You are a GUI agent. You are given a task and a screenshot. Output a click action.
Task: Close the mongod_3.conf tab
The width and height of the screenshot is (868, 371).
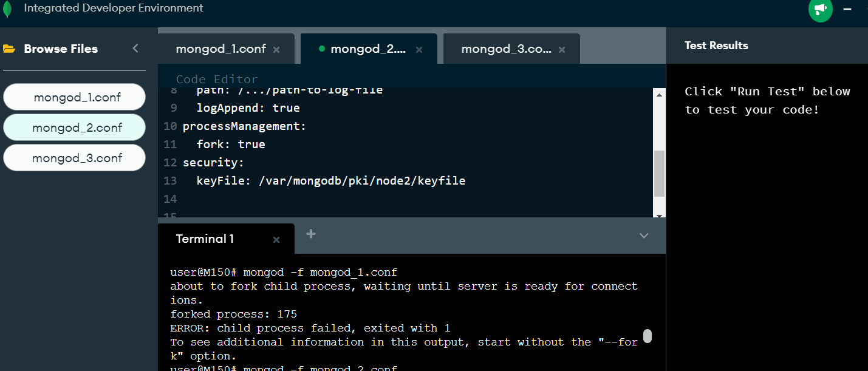(x=562, y=50)
